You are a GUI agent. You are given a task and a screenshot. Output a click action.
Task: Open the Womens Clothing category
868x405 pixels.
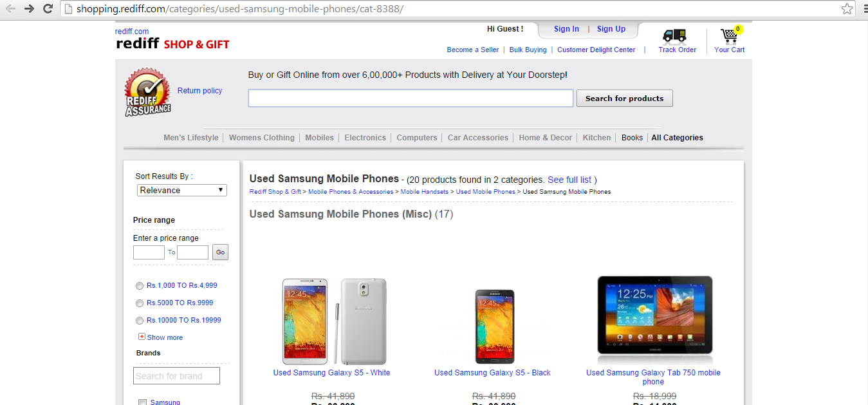261,138
